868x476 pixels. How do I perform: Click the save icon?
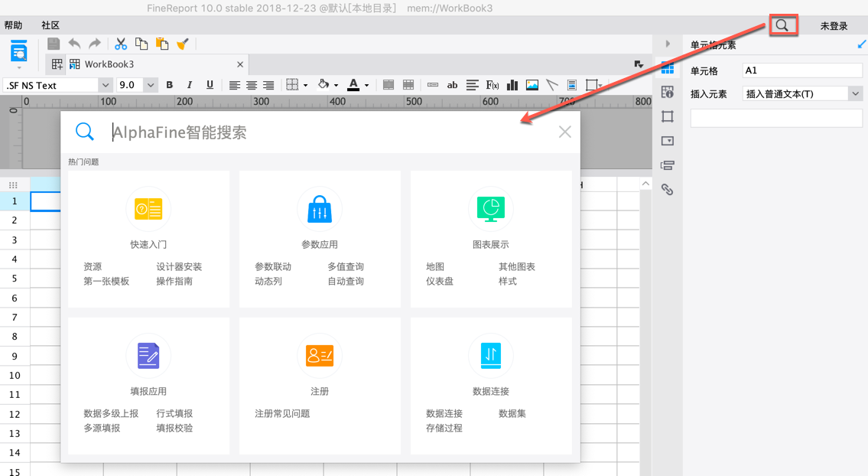click(x=53, y=44)
